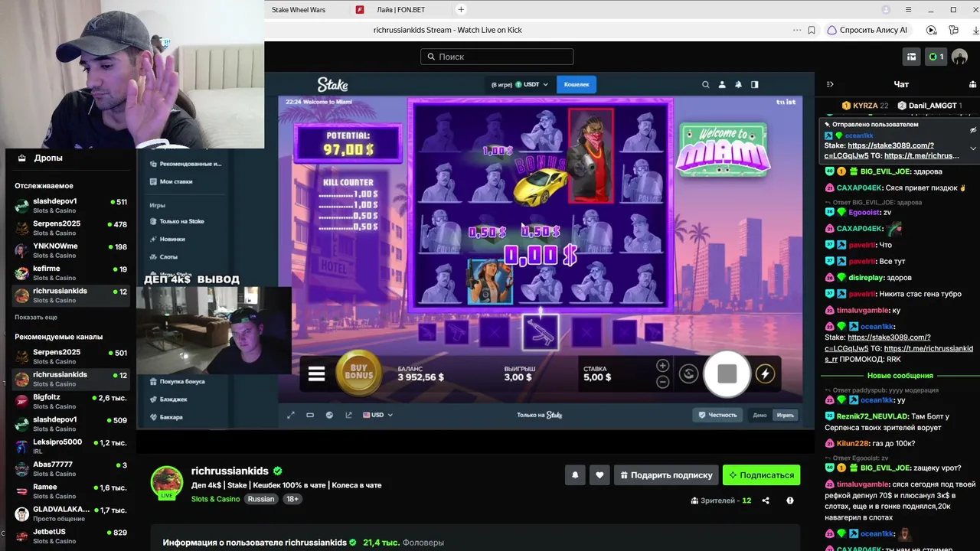Open browser downloads

click(x=975, y=30)
